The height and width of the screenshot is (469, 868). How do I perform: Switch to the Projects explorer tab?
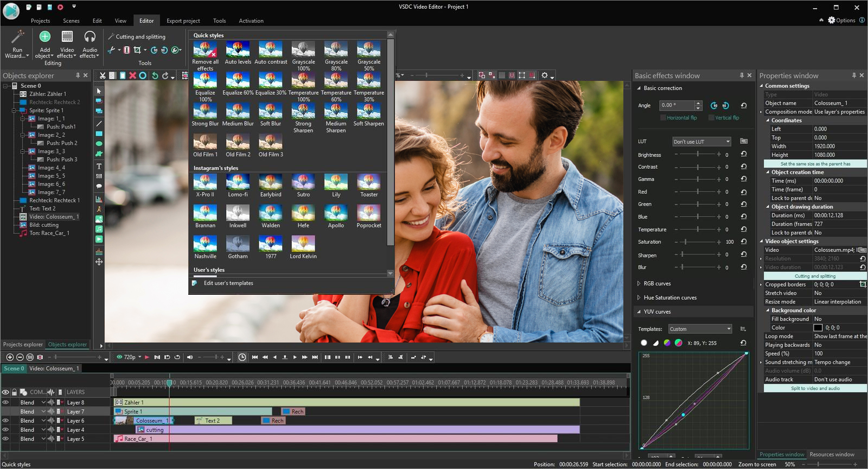pyautogui.click(x=23, y=344)
